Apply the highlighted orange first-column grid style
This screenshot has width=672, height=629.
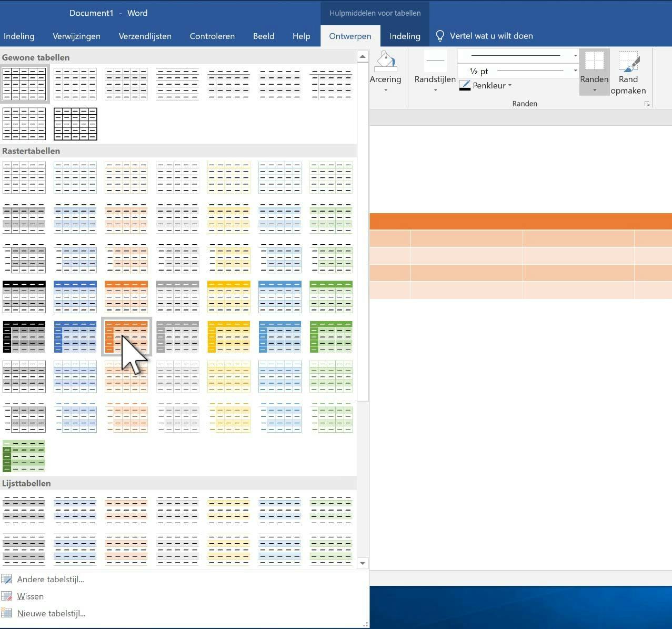(x=126, y=337)
